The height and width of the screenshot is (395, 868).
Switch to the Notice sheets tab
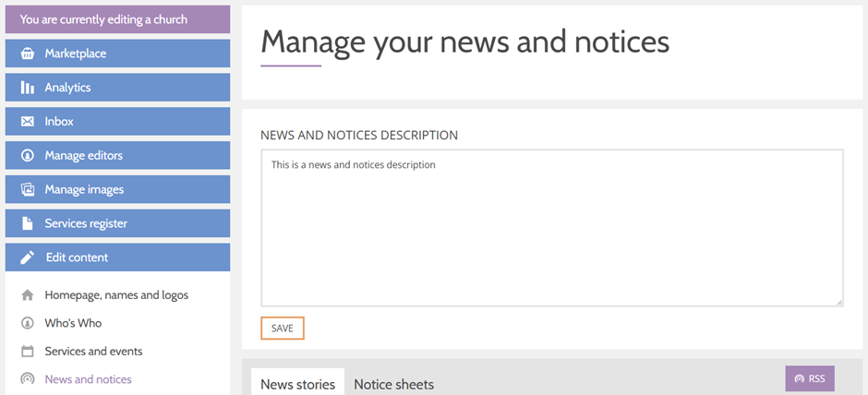coord(393,385)
